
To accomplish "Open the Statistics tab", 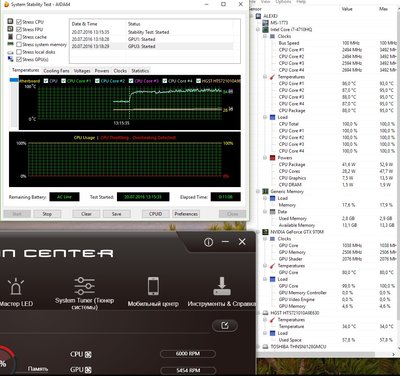I will tap(140, 71).
